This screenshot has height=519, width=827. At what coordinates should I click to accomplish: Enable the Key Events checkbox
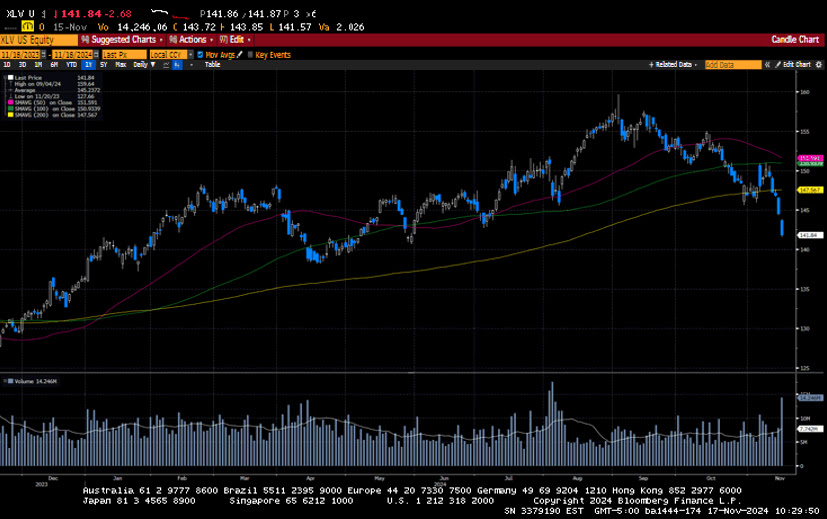[x=250, y=54]
